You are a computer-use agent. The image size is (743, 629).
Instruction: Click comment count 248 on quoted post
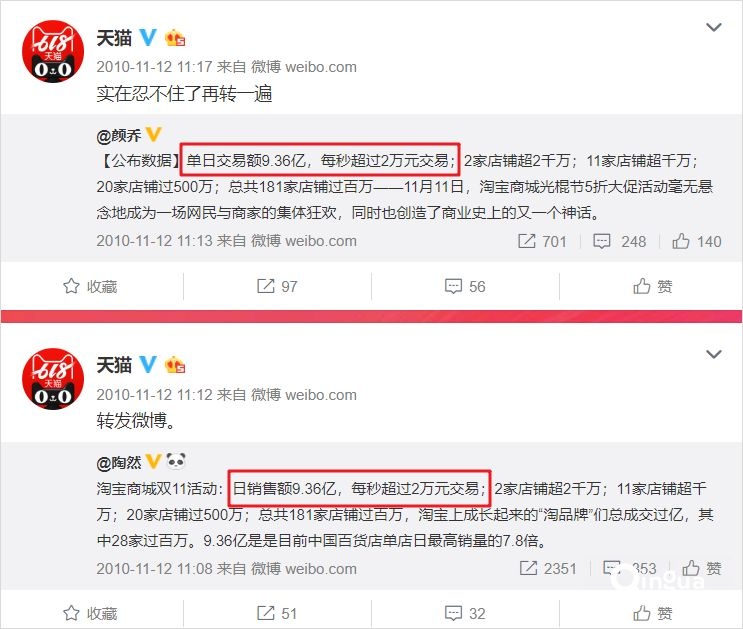coord(619,241)
